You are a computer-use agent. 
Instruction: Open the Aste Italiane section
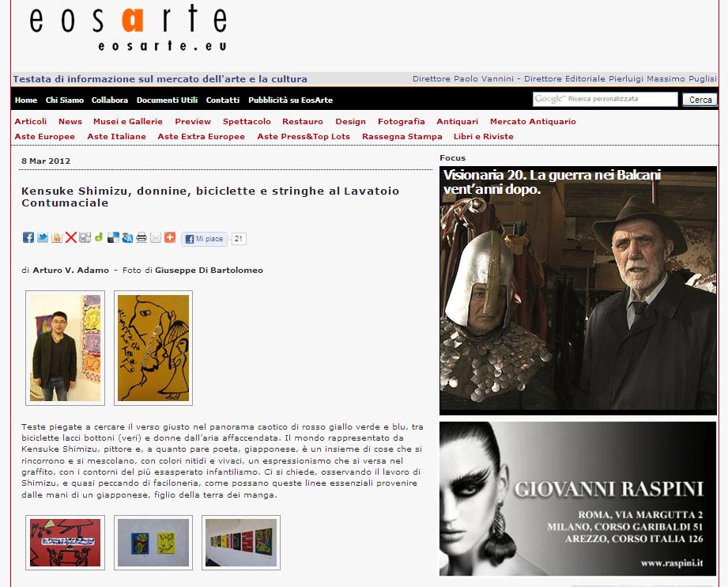[116, 136]
